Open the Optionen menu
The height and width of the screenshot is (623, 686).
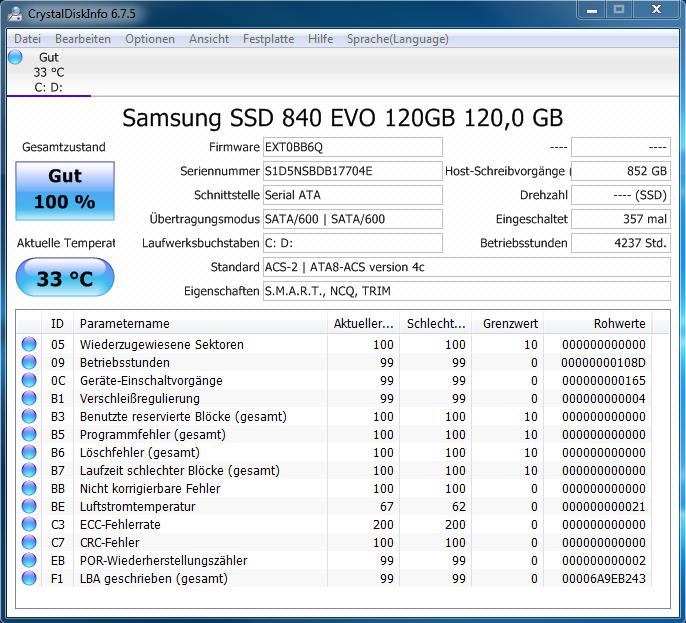point(150,39)
